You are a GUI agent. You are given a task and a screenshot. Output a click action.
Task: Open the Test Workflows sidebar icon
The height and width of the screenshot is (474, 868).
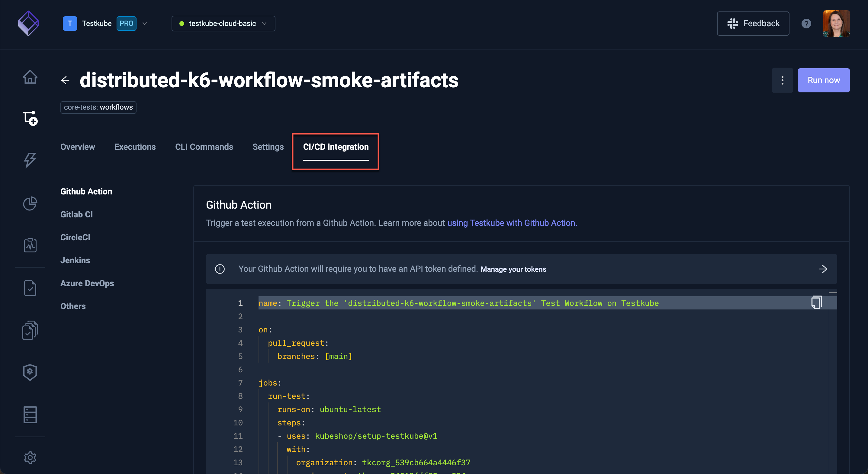[30, 118]
